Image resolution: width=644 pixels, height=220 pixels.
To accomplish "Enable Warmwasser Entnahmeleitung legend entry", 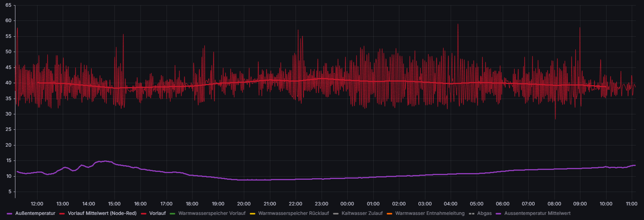I will coord(430,213).
